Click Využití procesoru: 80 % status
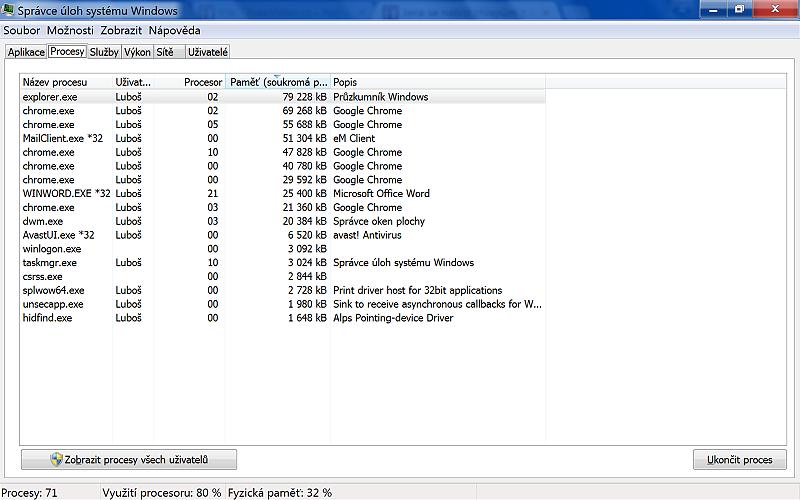This screenshot has width=800, height=500. point(162,493)
